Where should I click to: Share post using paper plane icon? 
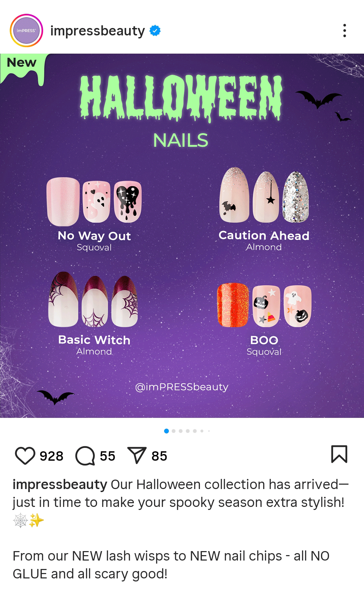[137, 455]
